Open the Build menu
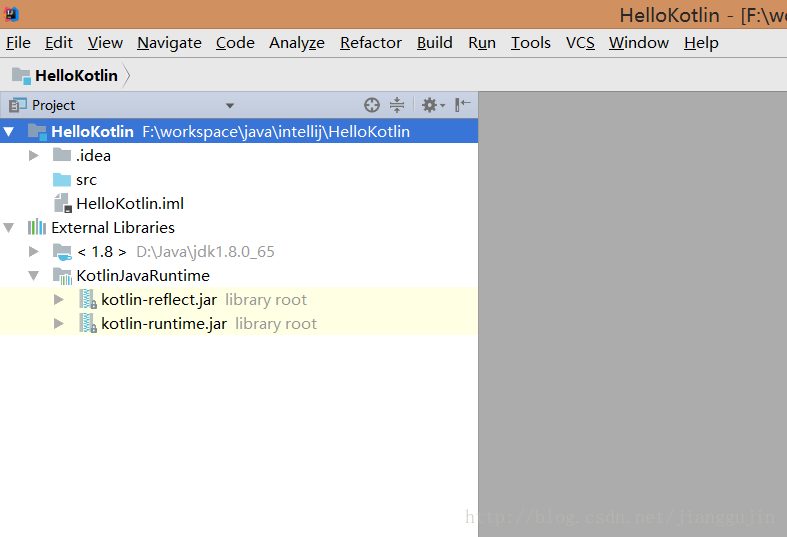The width and height of the screenshot is (787, 537). click(x=435, y=43)
